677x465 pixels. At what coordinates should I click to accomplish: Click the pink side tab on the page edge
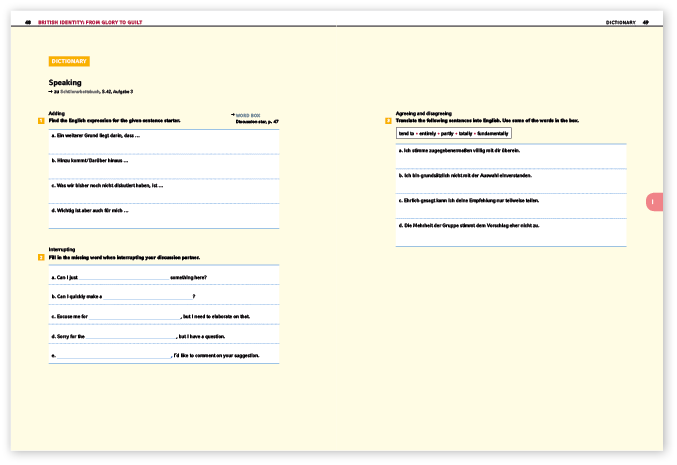coord(655,202)
